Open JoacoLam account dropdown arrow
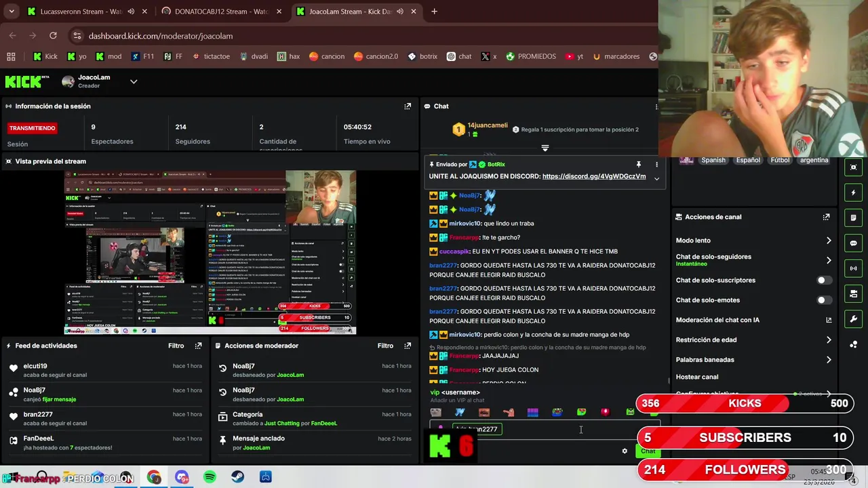The image size is (868, 488). coord(134,81)
